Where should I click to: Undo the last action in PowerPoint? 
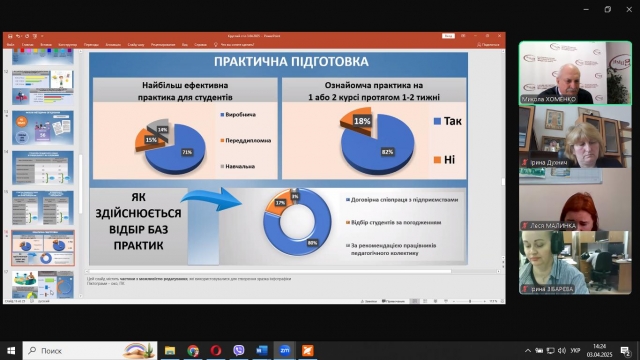coord(18,36)
